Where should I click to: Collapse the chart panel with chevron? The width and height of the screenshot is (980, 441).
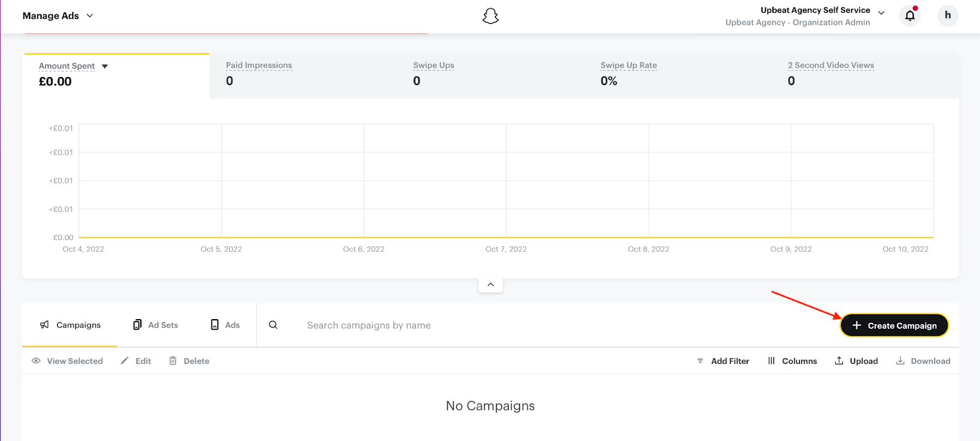click(x=491, y=285)
